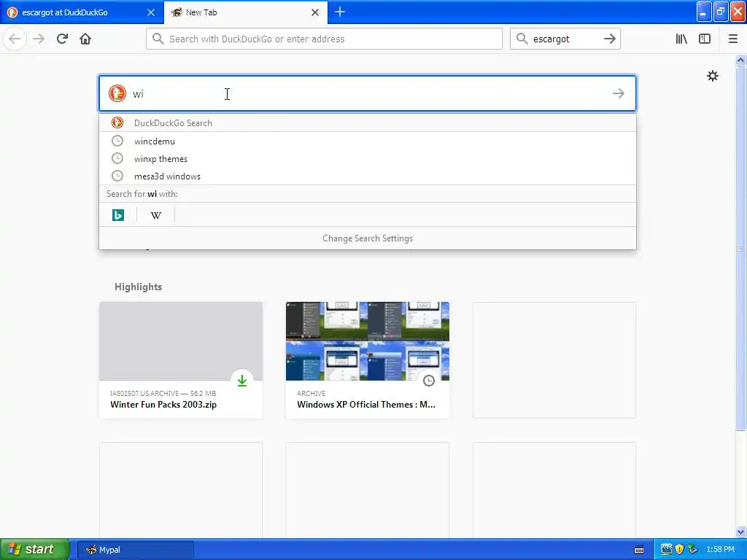Viewport: 747px width, 560px height.
Task: Click the scrollbar up arrow
Action: [740, 60]
